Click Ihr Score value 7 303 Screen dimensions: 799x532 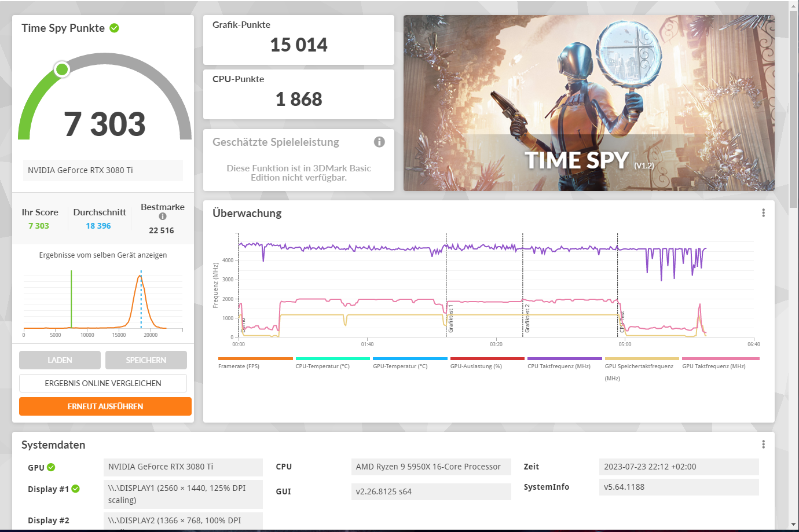[39, 226]
